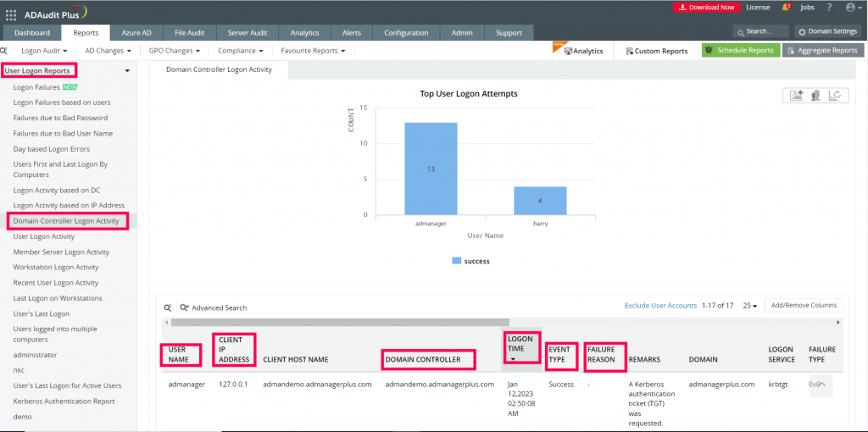Viewport: 868px width, 432px height.
Task: Open Member Server Logon Activity report
Action: [61, 252]
